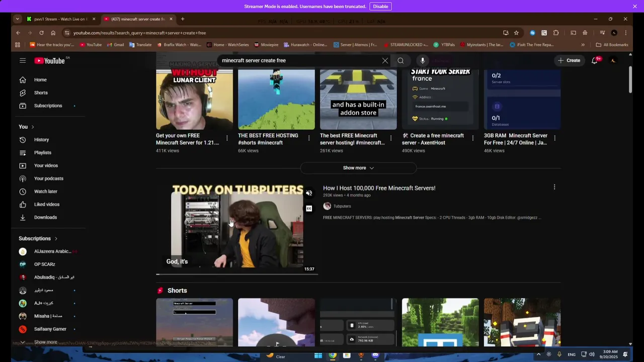Toggle mute on the preview video
Viewport: 644px width, 362px height.
pyautogui.click(x=309, y=193)
